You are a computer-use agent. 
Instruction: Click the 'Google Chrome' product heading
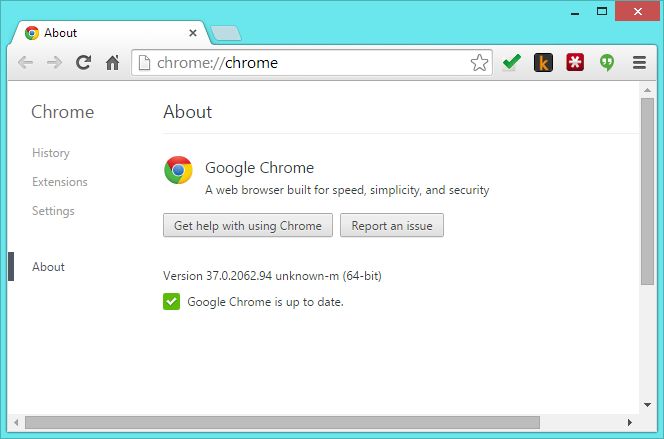(x=260, y=168)
